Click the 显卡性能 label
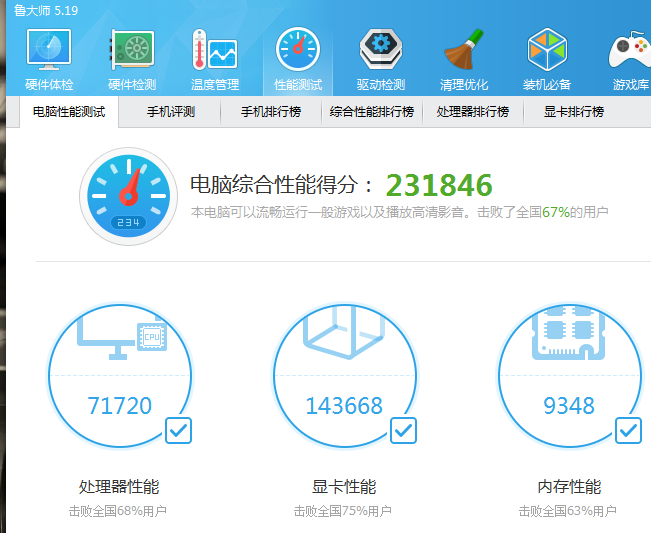The height and width of the screenshot is (533, 651). pyautogui.click(x=344, y=487)
